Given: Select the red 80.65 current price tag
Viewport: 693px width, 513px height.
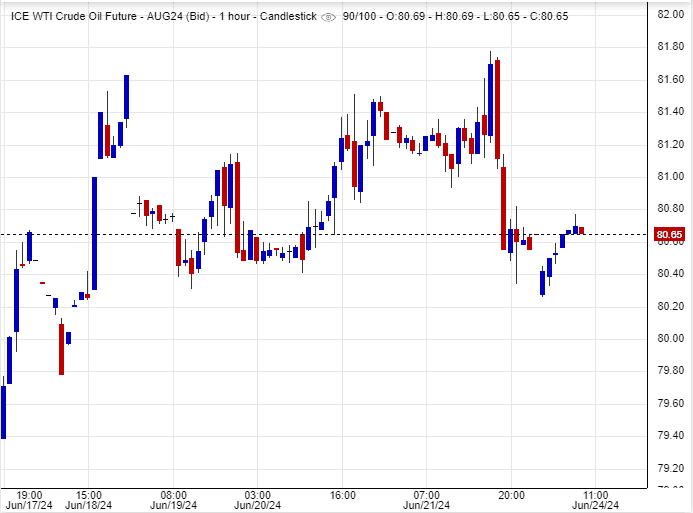Looking at the screenshot, I should [x=669, y=236].
